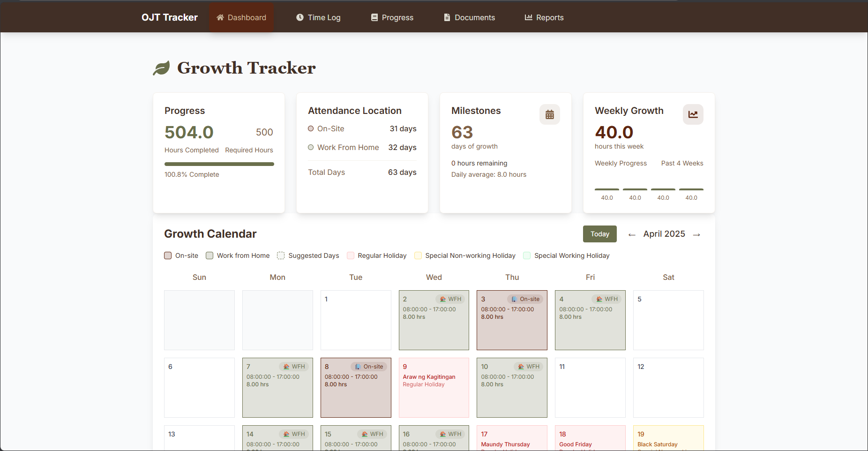
Task: Click the last weekly progress bar
Action: coord(691,189)
